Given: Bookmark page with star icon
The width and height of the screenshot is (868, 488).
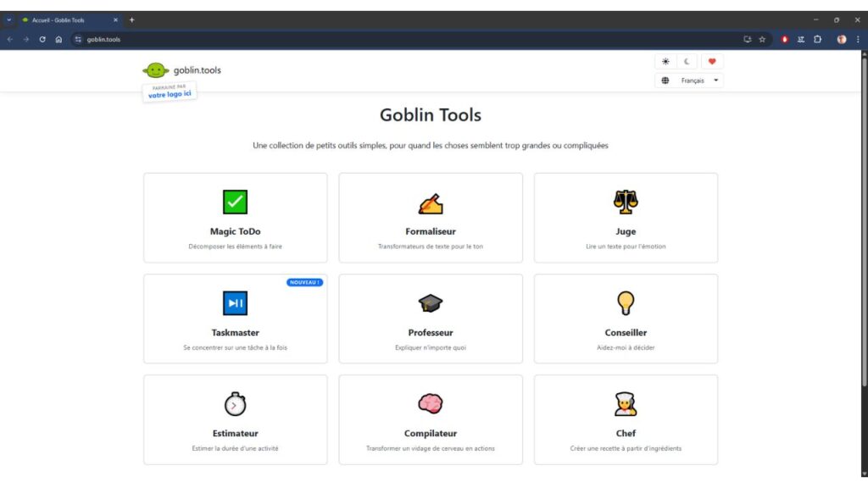Looking at the screenshot, I should coord(762,39).
